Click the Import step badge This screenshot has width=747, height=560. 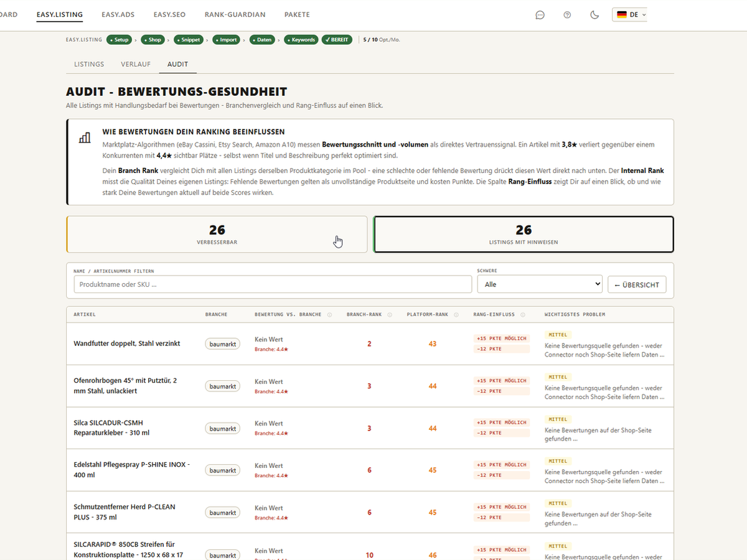click(227, 40)
